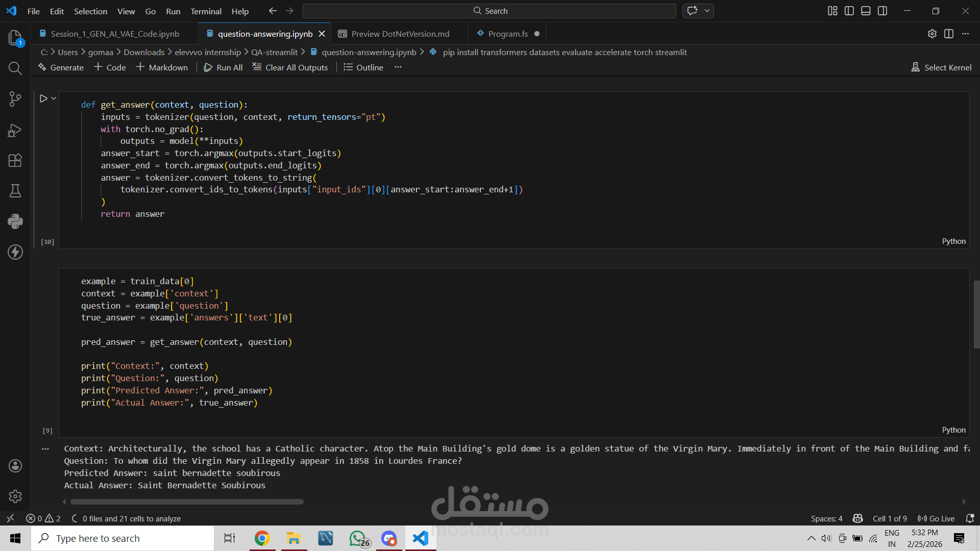Open the Run and Debug view
The image size is (980, 551).
15,130
